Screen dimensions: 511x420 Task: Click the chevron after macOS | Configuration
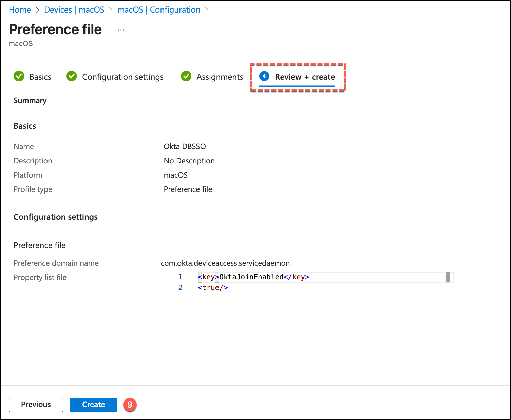pos(207,10)
